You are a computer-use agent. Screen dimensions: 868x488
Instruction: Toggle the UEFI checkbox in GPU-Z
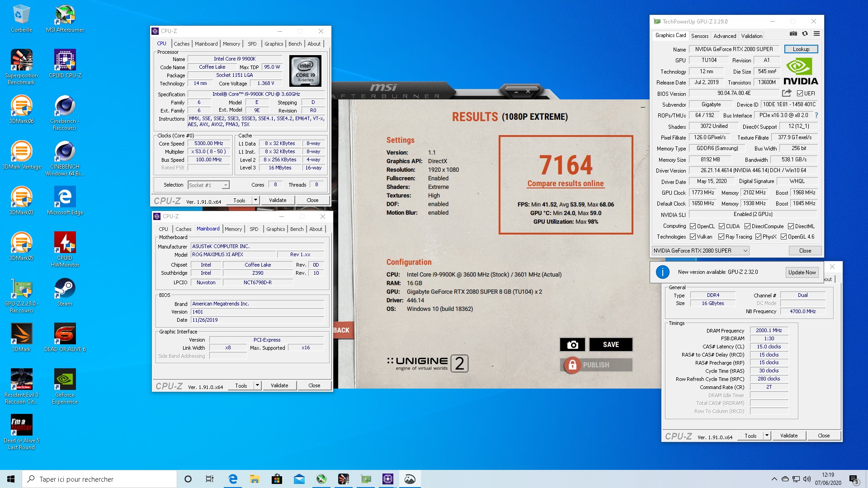pyautogui.click(x=800, y=94)
